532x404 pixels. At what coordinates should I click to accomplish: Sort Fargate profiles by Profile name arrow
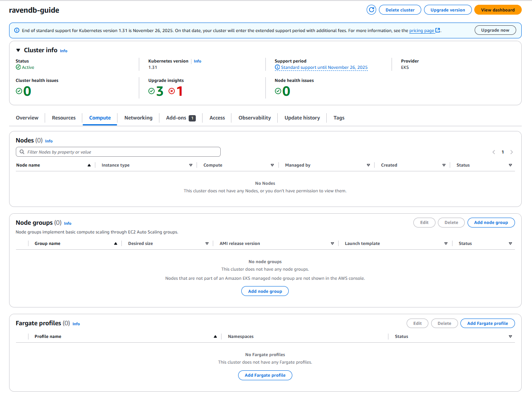pos(215,337)
